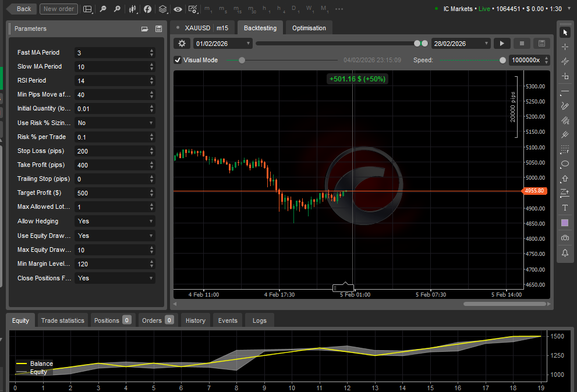Zoom in on the chart
Viewport: 577px width, 392px height.
click(116, 9)
